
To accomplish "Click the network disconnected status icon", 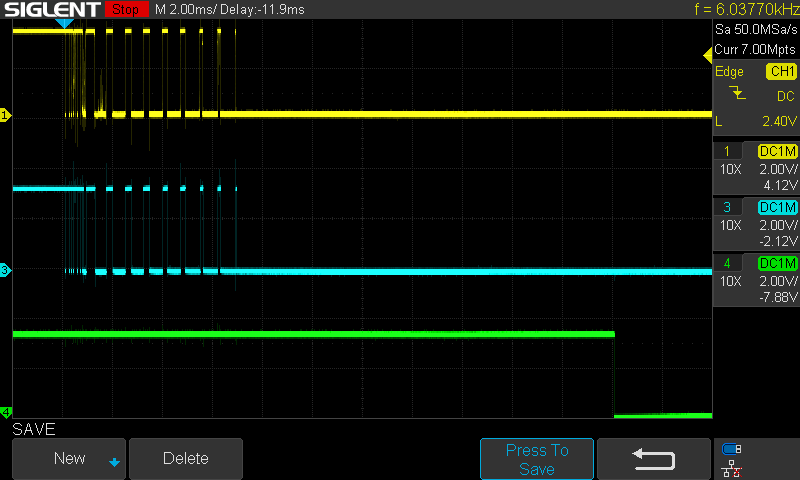I will 732,468.
